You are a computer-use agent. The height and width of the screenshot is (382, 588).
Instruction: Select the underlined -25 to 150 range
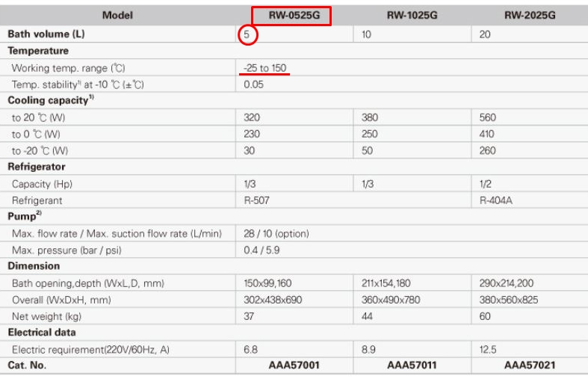(265, 68)
